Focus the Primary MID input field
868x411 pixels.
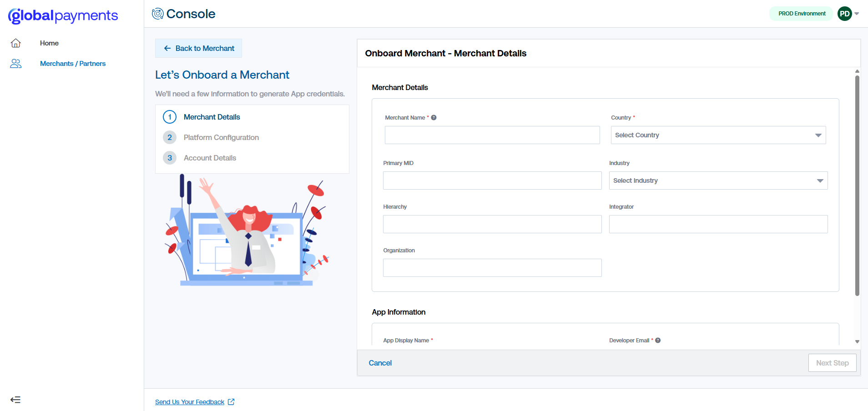[492, 180]
